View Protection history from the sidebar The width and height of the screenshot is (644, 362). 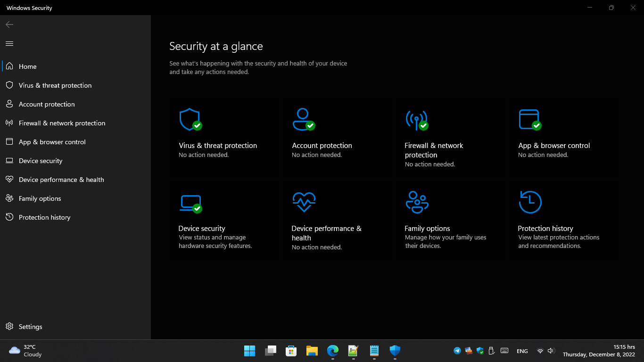(75, 217)
